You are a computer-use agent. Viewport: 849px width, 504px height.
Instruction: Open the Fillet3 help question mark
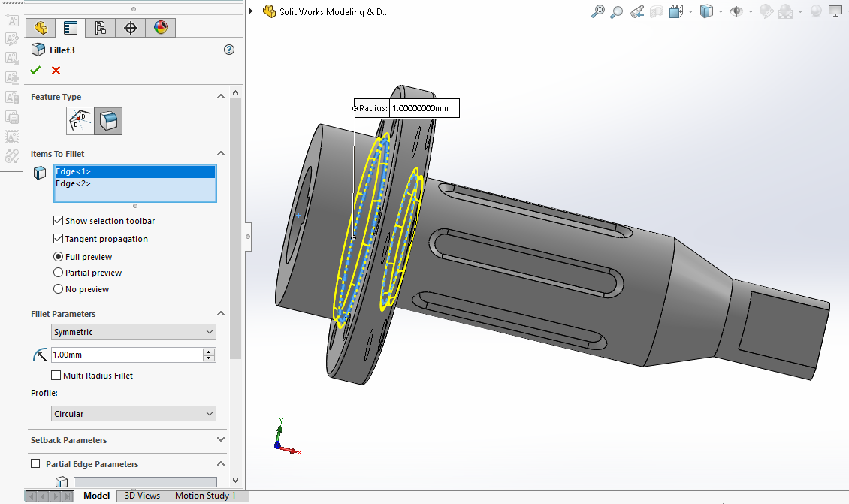click(229, 50)
